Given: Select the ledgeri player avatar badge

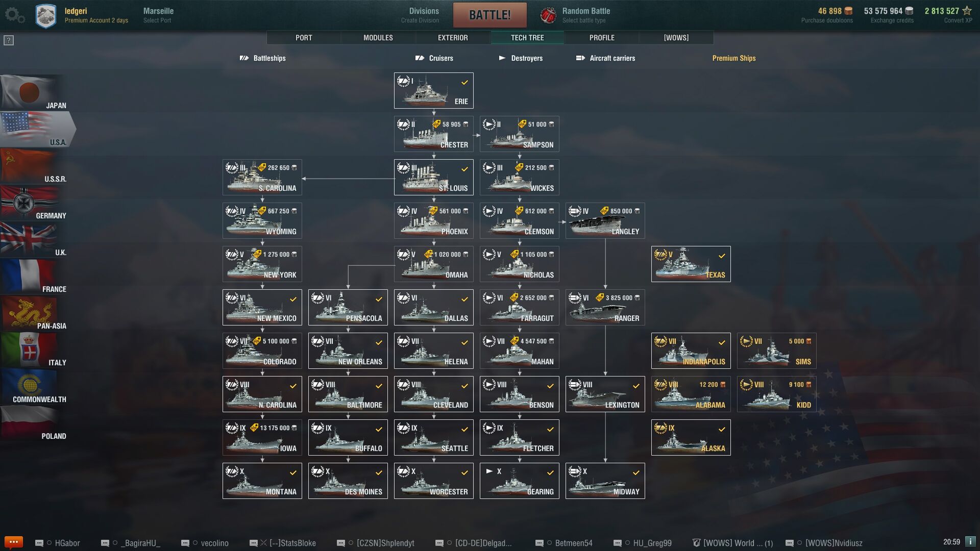Looking at the screenshot, I should pos(46,16).
